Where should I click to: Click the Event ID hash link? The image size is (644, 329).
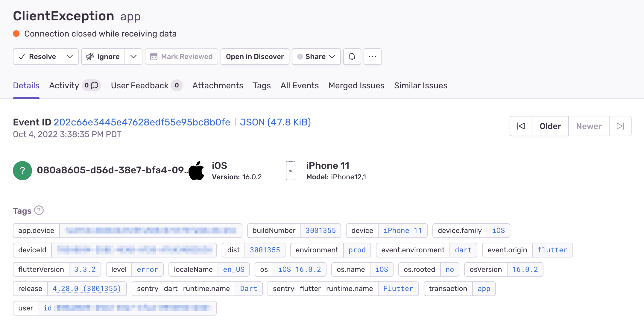pos(142,122)
